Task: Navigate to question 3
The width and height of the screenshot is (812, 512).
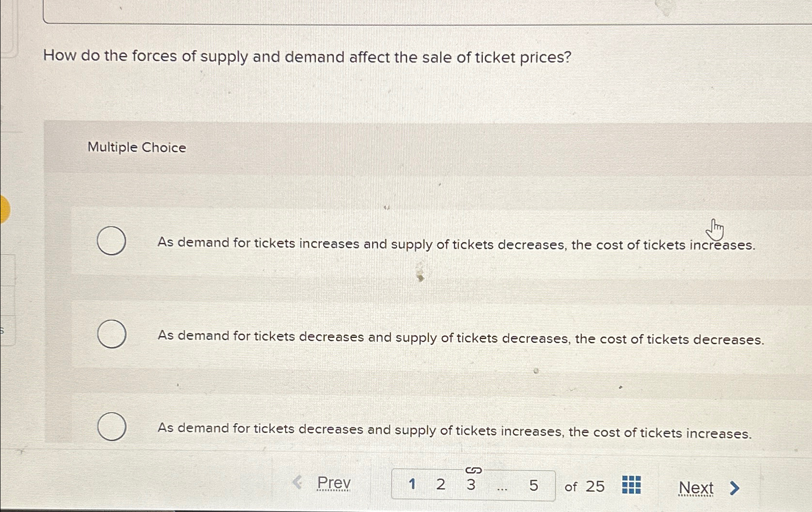Action: click(x=470, y=485)
